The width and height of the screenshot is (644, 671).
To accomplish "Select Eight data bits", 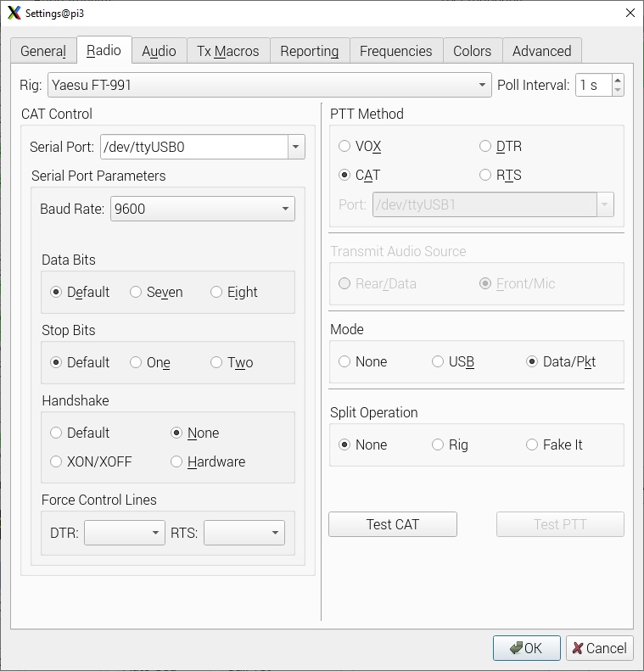I will [x=234, y=292].
